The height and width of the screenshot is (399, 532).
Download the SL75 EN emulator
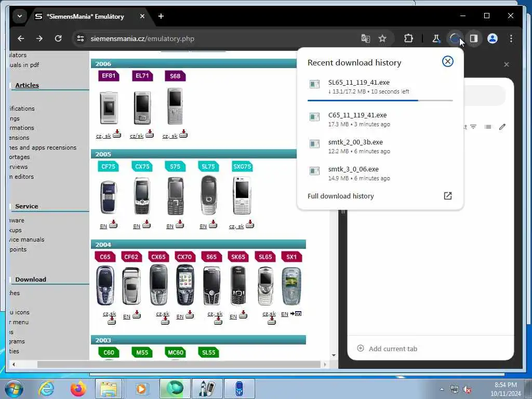208,224
